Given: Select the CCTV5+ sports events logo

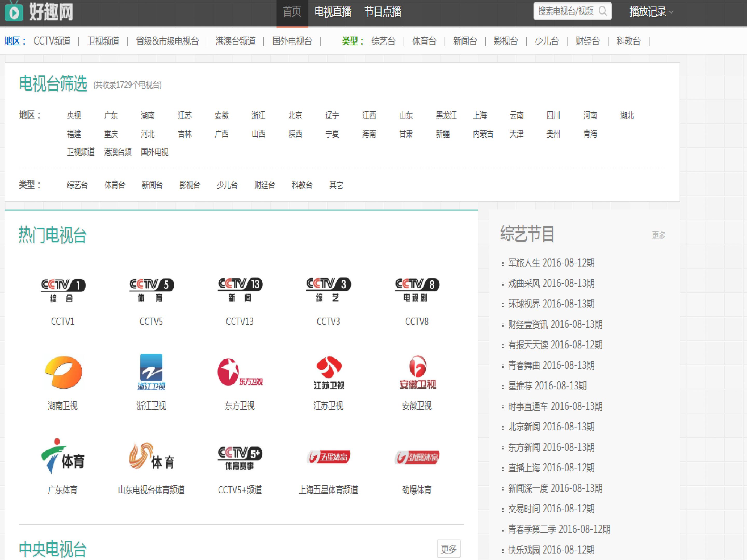Looking at the screenshot, I should (240, 458).
